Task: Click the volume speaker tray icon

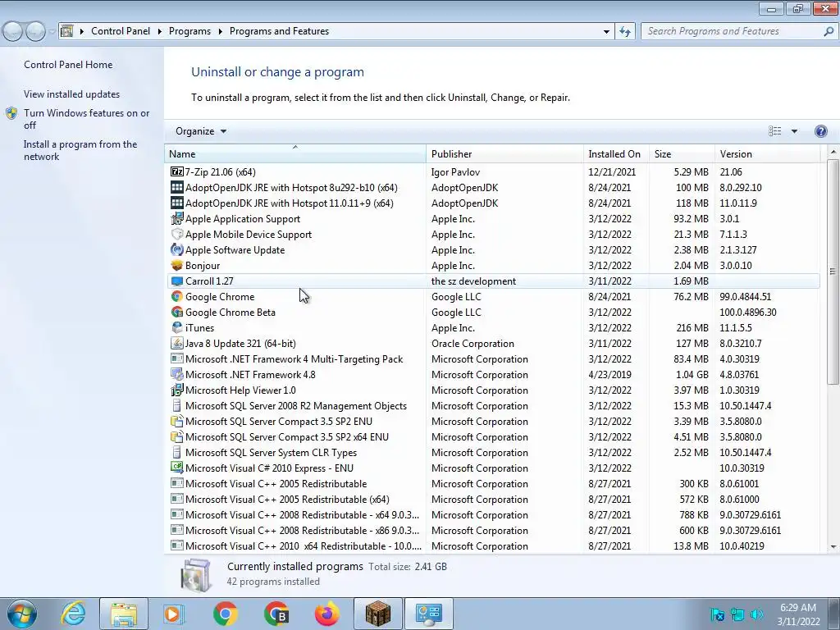Action: click(757, 614)
